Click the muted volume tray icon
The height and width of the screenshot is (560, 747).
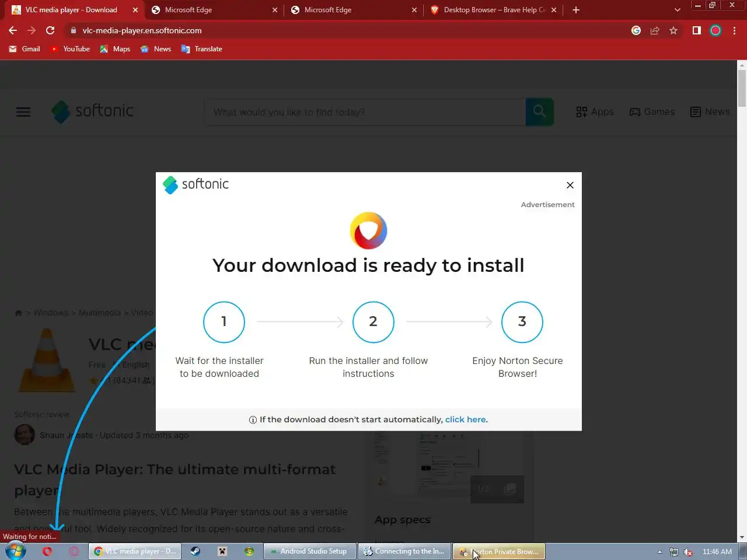[688, 552]
